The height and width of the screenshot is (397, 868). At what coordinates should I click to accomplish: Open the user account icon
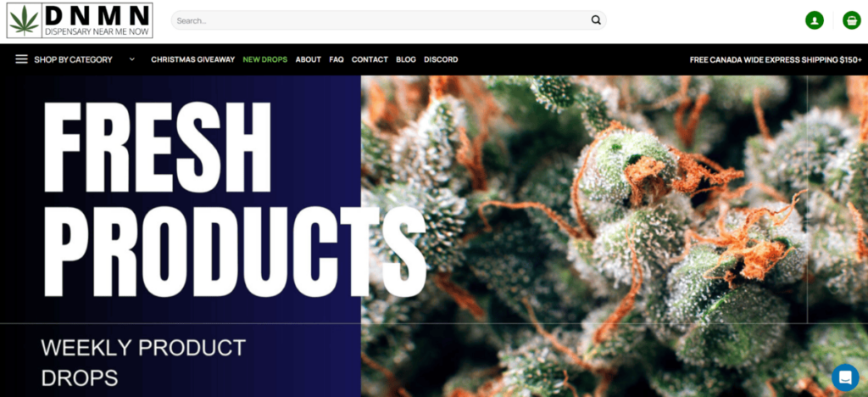815,20
